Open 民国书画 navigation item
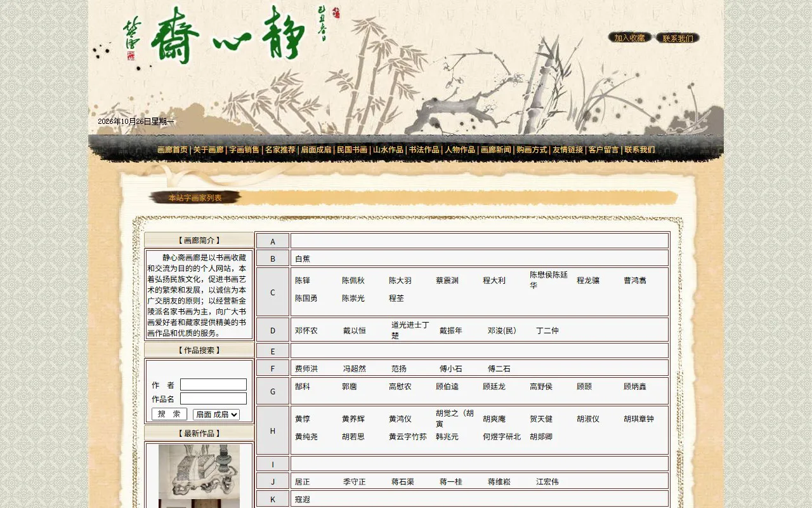Image resolution: width=812 pixels, height=508 pixels. click(352, 150)
